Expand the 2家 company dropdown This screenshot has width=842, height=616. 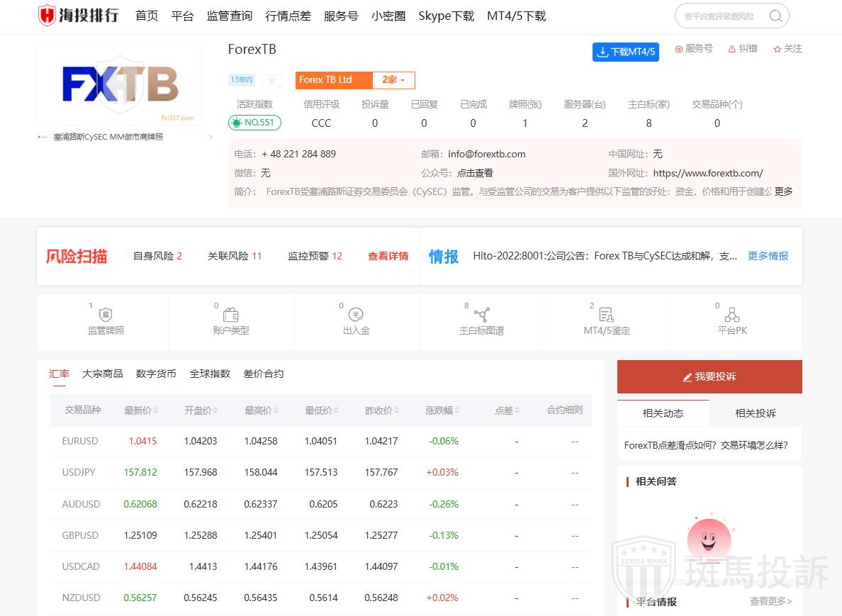pyautogui.click(x=393, y=80)
